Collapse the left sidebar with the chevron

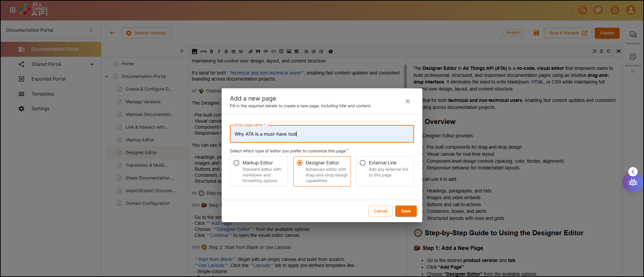pos(91,30)
